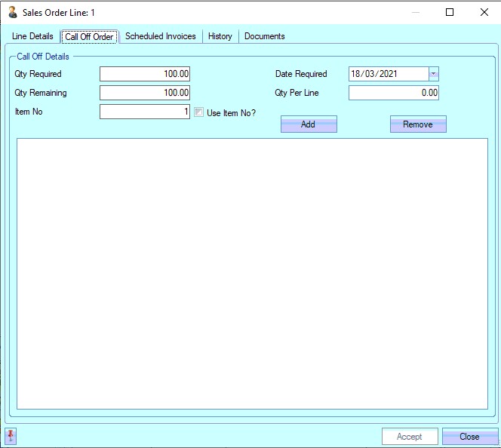Click inside the empty call off list area

click(x=252, y=273)
